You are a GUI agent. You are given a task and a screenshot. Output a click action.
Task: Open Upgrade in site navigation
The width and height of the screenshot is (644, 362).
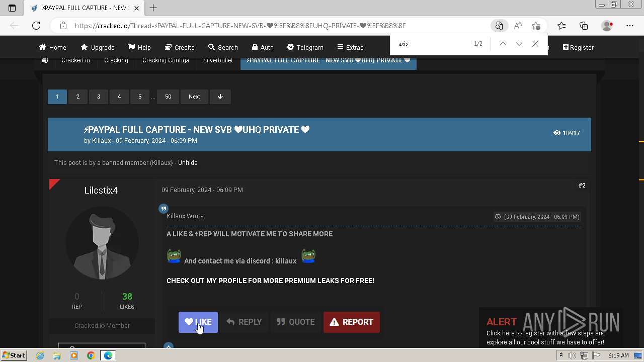98,47
